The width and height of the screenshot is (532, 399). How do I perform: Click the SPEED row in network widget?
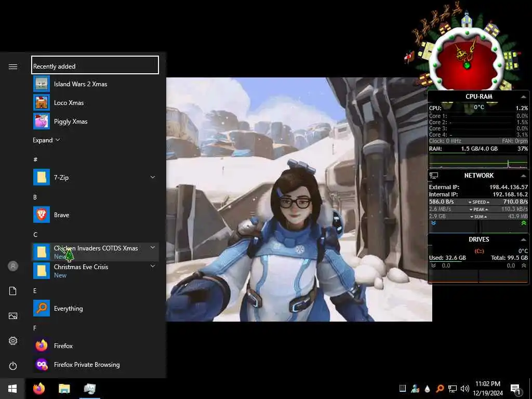(x=478, y=202)
